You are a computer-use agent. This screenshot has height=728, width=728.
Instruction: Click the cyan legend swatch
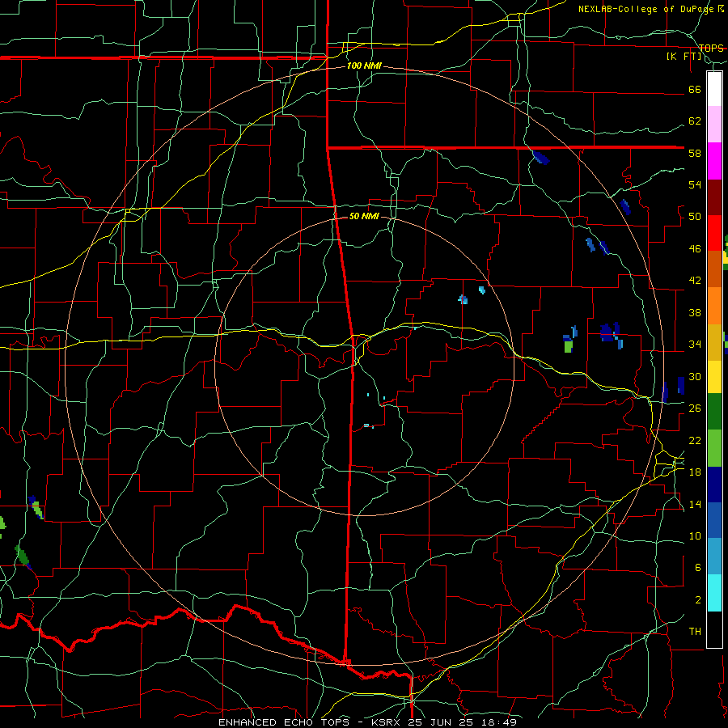pos(714,593)
